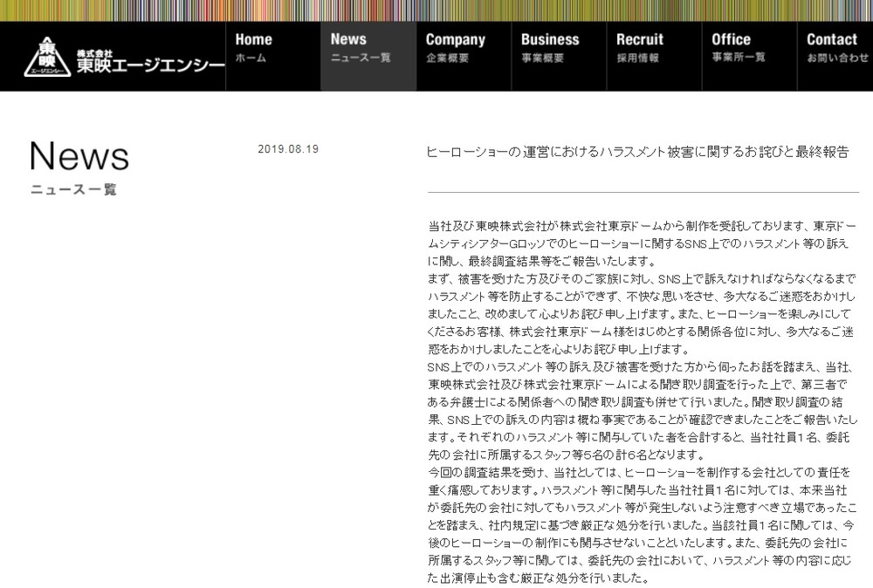Click the divider line under article title
This screenshot has width=873, height=588.
click(x=643, y=192)
